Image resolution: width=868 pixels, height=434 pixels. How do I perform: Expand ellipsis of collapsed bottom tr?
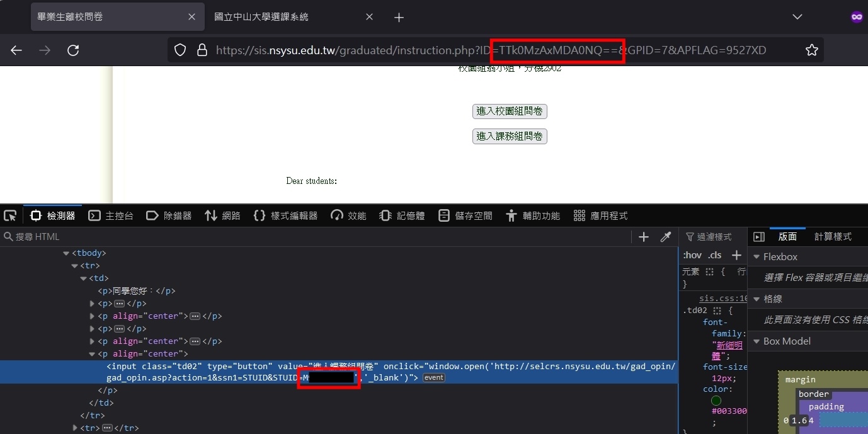[107, 428]
